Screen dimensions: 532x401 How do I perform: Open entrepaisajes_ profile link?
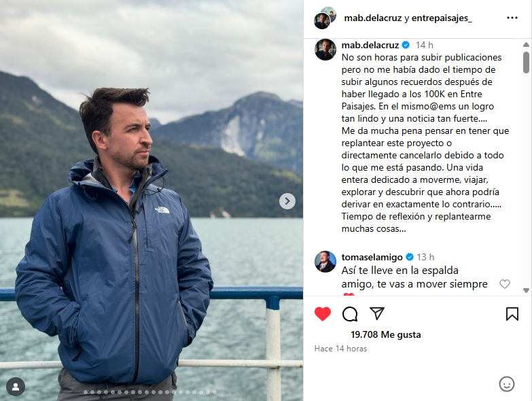click(442, 18)
